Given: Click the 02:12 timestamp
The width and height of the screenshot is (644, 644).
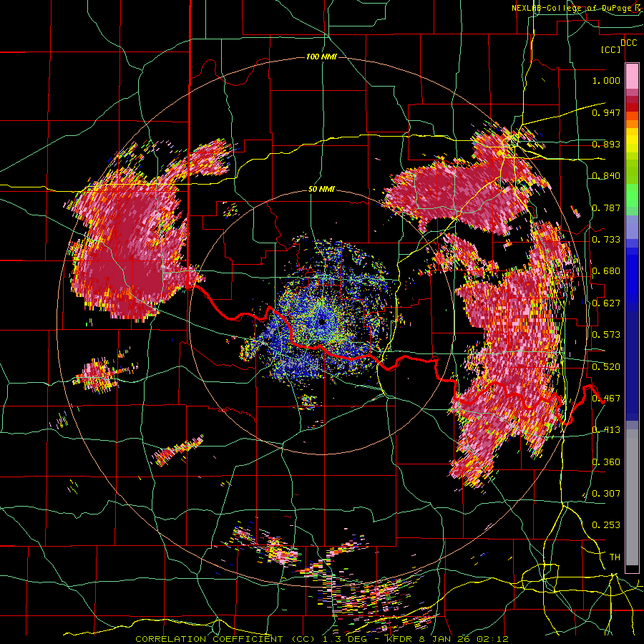Looking at the screenshot, I should (x=492, y=639).
